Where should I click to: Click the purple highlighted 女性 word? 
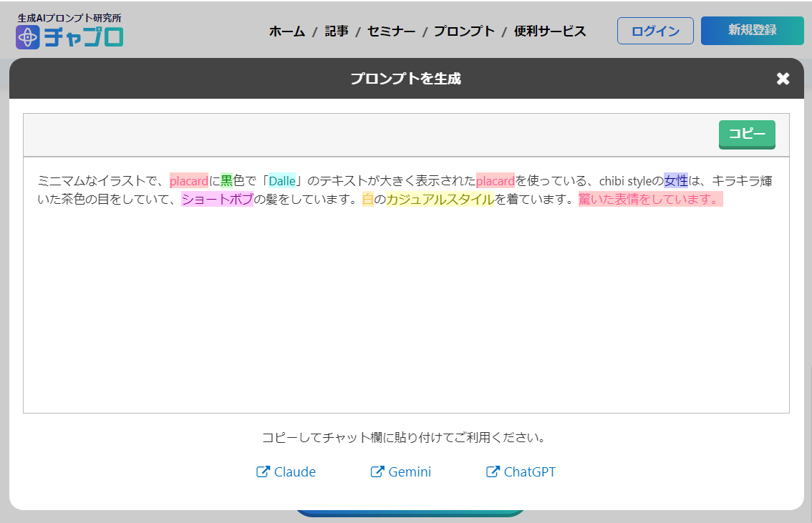(x=676, y=181)
